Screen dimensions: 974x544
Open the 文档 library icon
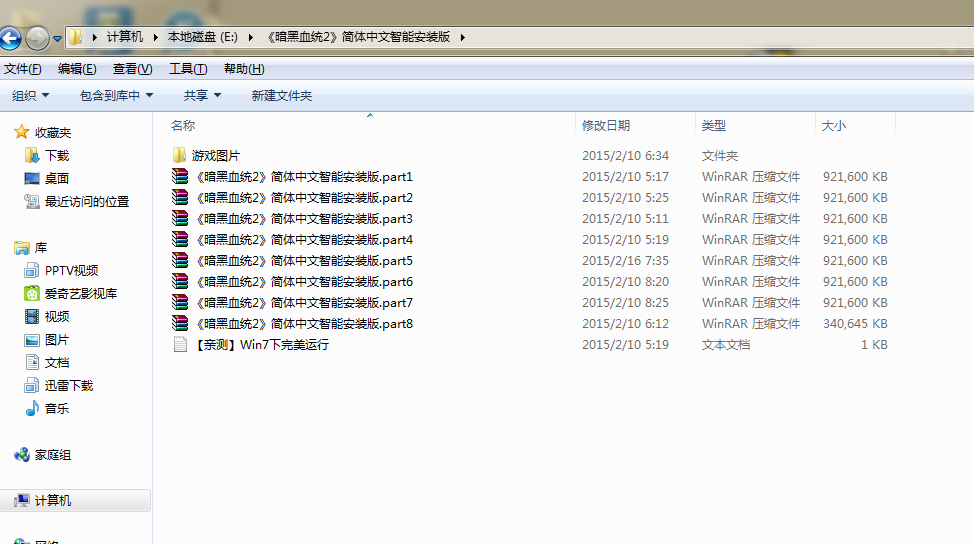[x=32, y=362]
